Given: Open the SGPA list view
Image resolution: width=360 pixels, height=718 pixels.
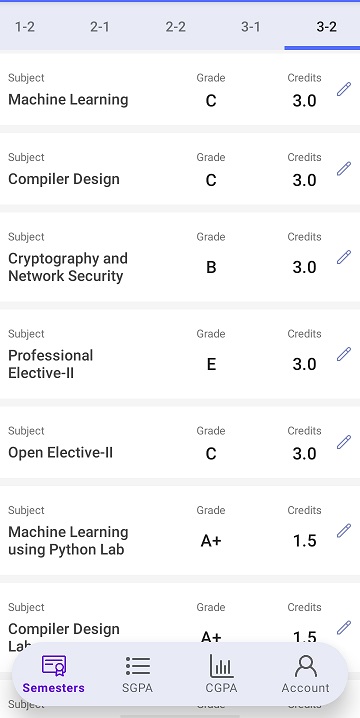Looking at the screenshot, I should (137, 674).
